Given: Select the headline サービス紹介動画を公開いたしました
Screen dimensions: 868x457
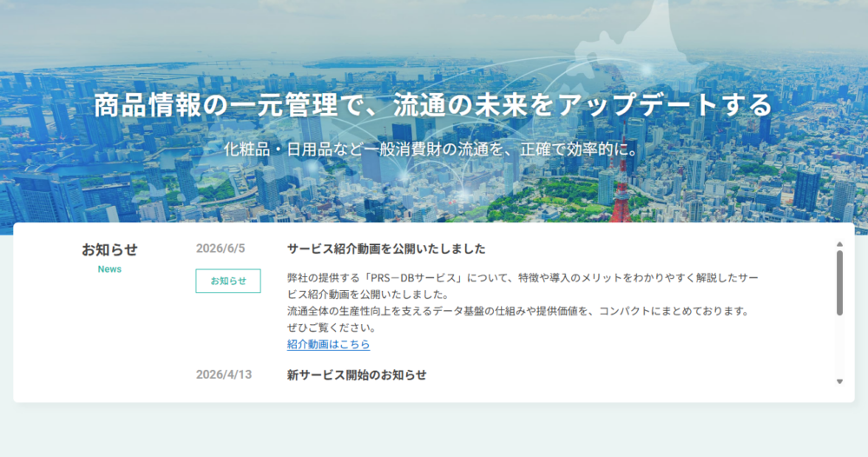Looking at the screenshot, I should coord(386,248).
